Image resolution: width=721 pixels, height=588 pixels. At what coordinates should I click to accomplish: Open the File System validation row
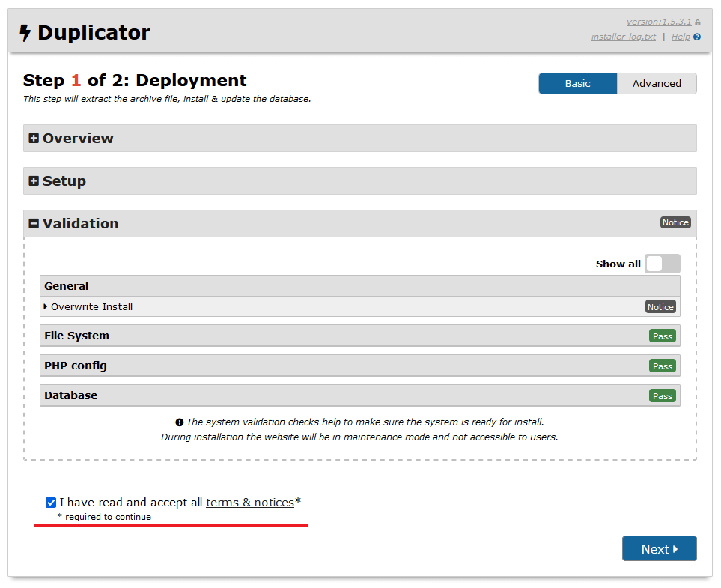360,336
